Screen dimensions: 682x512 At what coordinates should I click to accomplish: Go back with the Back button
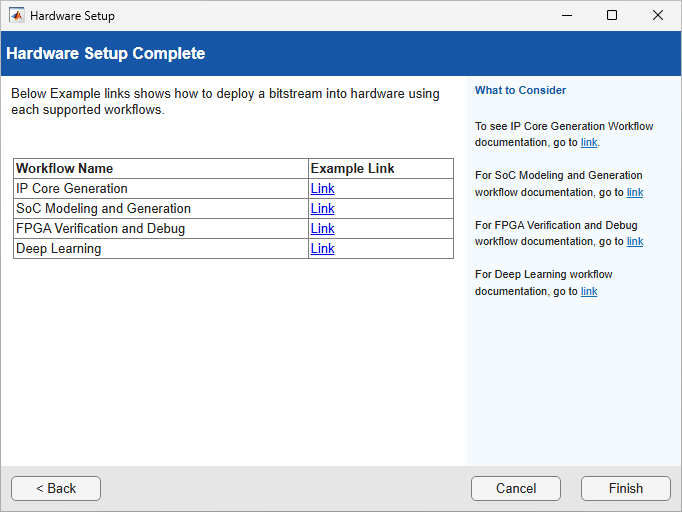(56, 488)
